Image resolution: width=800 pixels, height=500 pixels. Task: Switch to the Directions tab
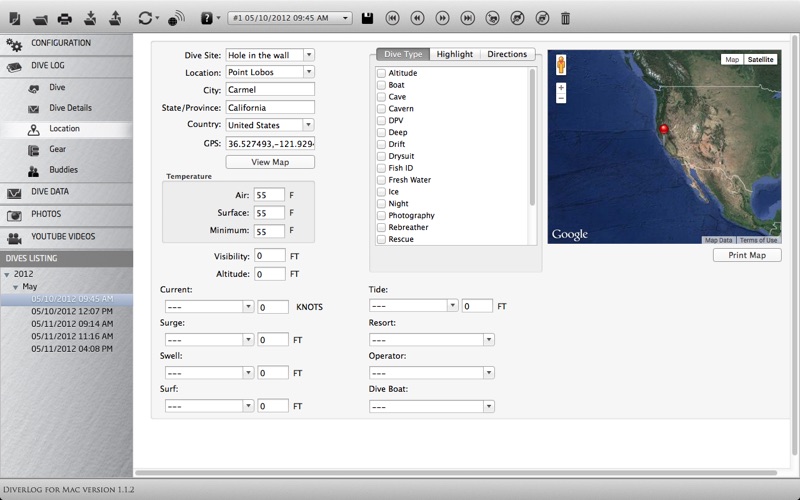(x=507, y=54)
